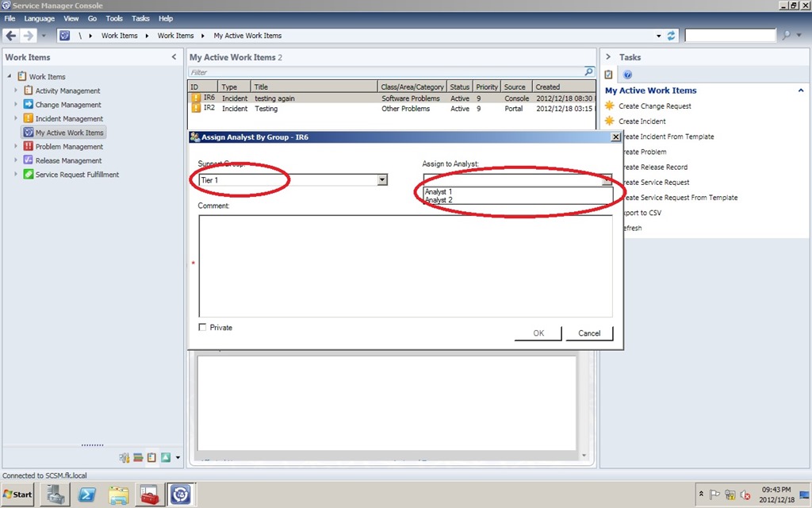This screenshot has height=508, width=812.
Task: Click Create Incident From Template link
Action: pyautogui.click(x=666, y=137)
